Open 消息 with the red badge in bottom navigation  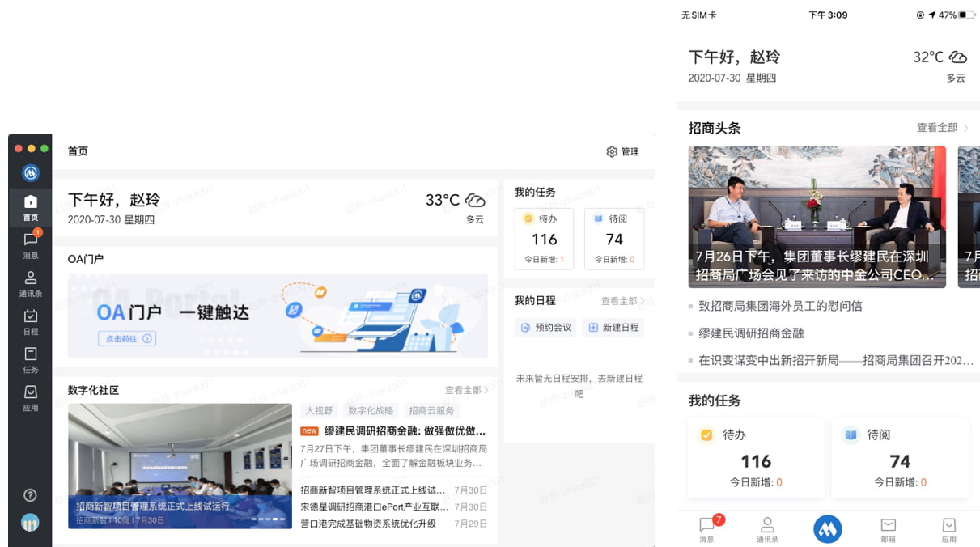(x=707, y=530)
